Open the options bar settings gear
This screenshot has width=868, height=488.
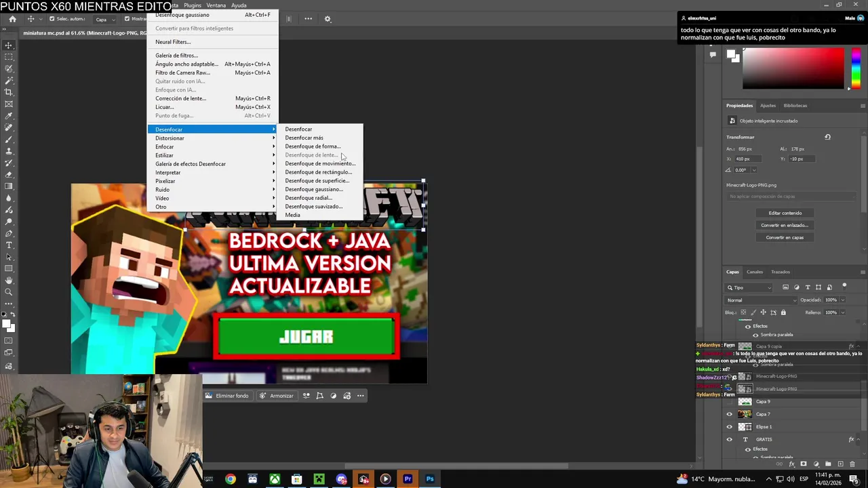328,19
